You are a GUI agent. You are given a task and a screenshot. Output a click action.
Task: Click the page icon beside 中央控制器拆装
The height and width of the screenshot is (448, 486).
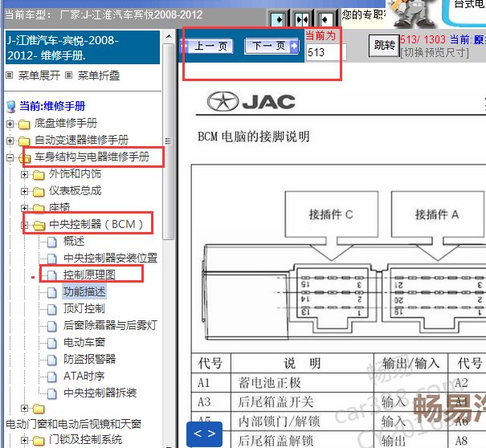(52, 393)
